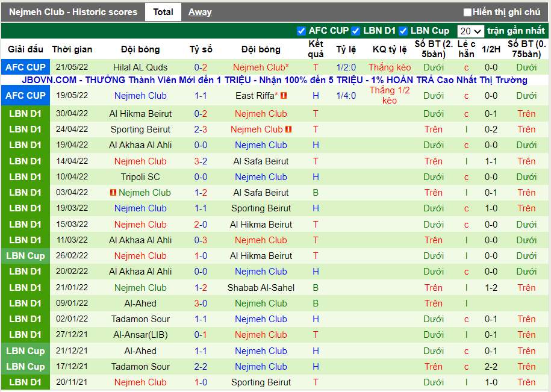Select half-time score 2-2 on 17/12/21
Image resolution: width=551 pixels, height=392 pixels.
click(x=491, y=367)
